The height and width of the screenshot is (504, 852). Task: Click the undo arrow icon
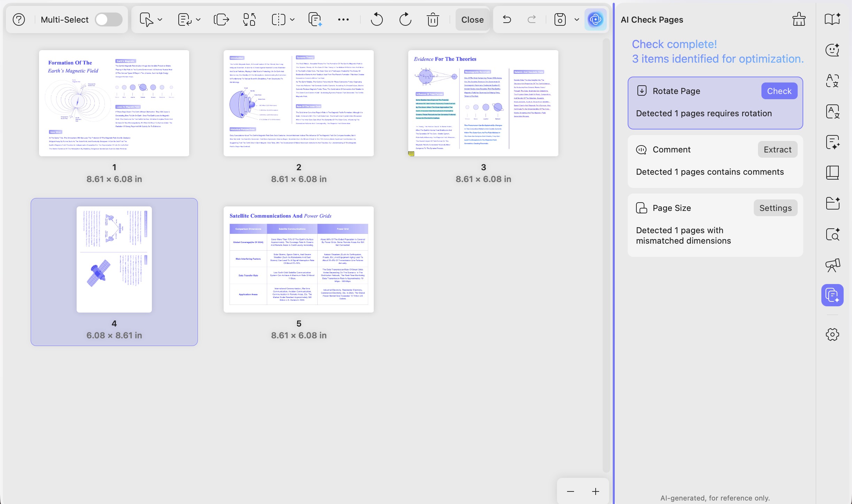[507, 20]
